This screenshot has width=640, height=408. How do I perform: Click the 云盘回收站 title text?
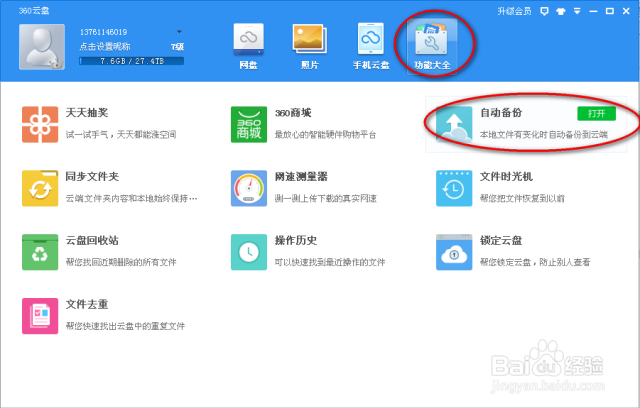pyautogui.click(x=92, y=240)
